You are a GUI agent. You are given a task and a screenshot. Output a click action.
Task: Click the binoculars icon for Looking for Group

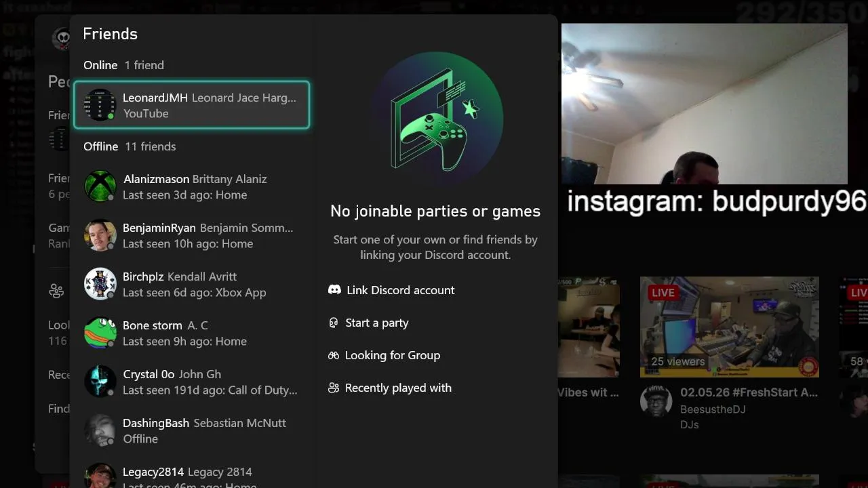(333, 355)
